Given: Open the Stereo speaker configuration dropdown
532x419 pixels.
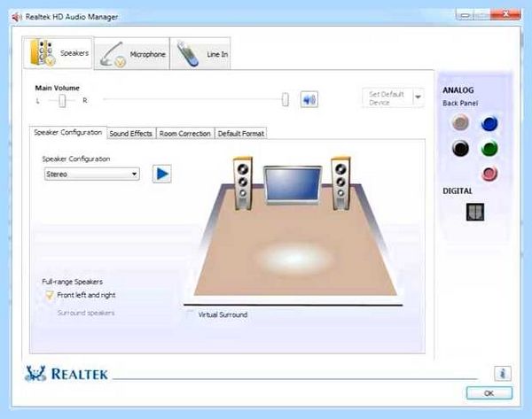Looking at the screenshot, I should pos(91,175).
